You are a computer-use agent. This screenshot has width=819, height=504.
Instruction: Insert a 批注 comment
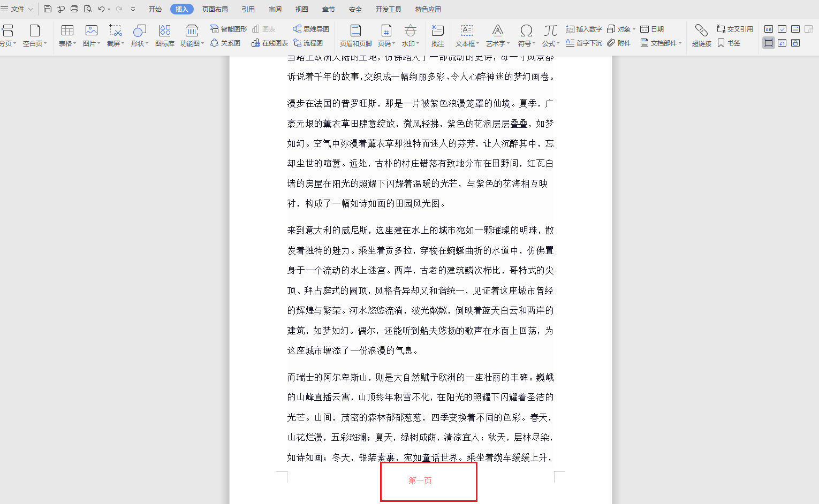pyautogui.click(x=437, y=35)
